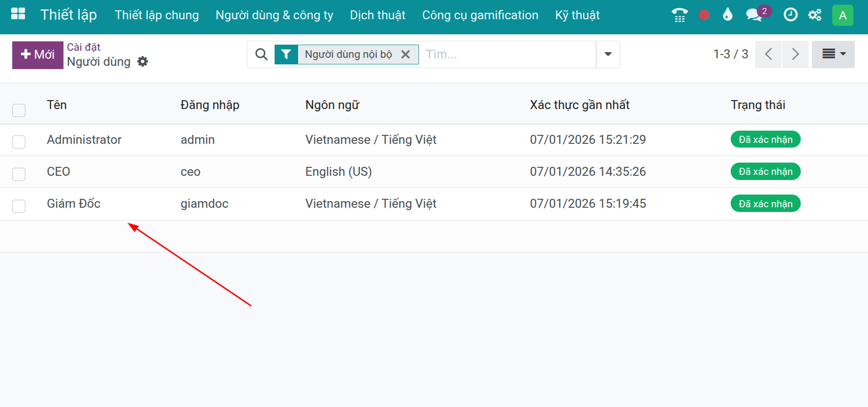The width and height of the screenshot is (868, 407).
Task: Open the gear actions menu beside Người dùng
Action: point(142,62)
